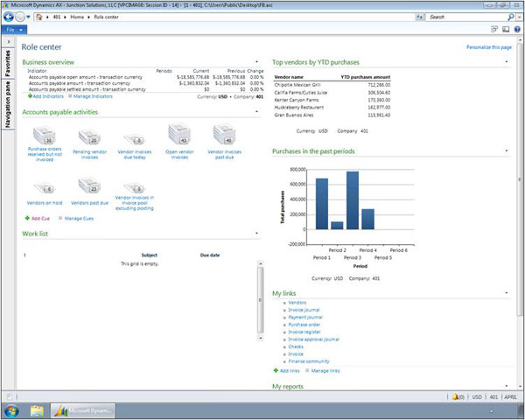Image resolution: width=525 pixels, height=420 pixels.
Task: Click the Due date column header
Action: coord(210,255)
